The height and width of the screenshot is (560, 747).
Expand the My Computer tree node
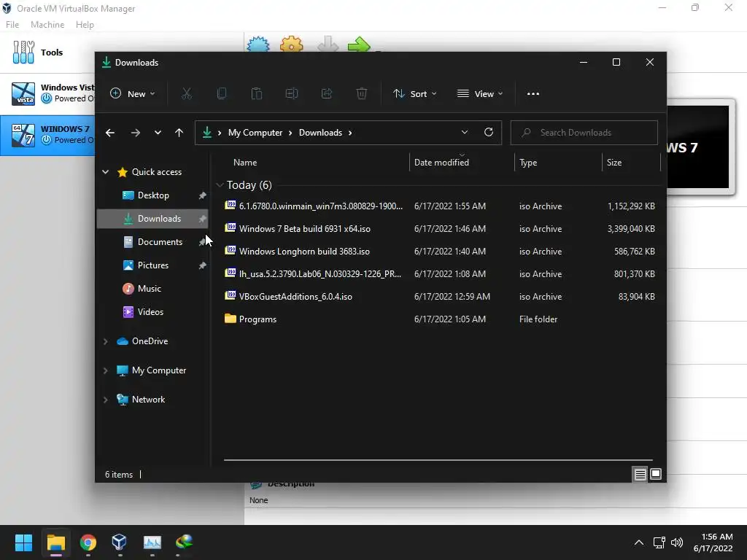click(105, 370)
